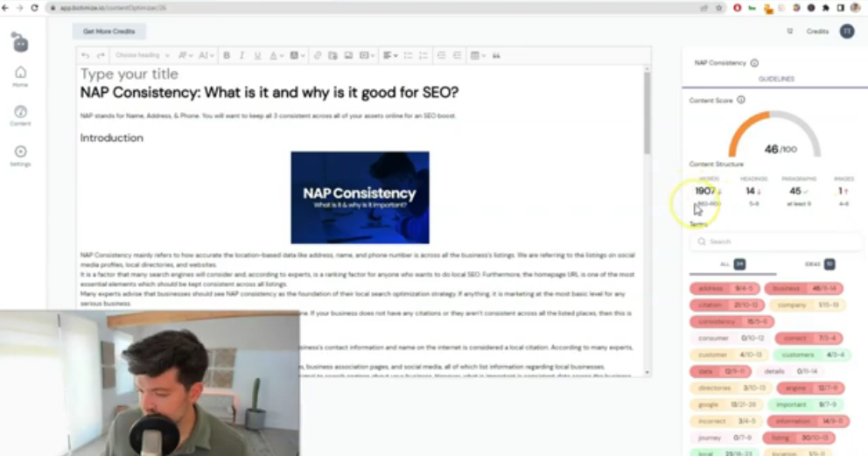Click the 'citation' term chip
The image size is (868, 456).
coord(727,305)
